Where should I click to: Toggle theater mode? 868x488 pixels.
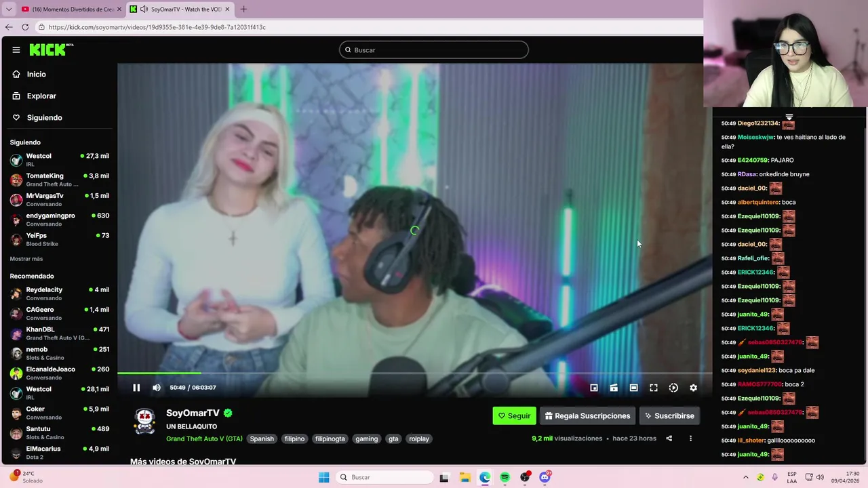(x=633, y=388)
